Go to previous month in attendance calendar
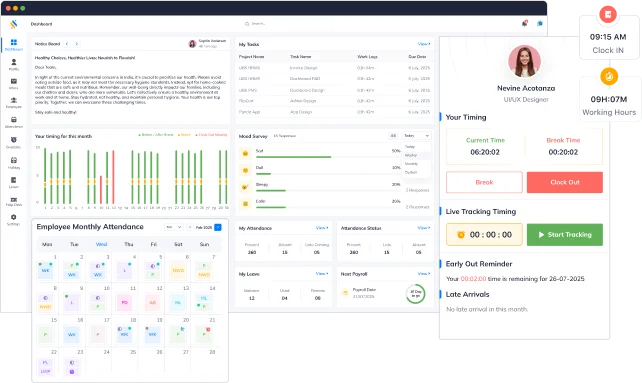This screenshot has width=642, height=383. (190, 227)
